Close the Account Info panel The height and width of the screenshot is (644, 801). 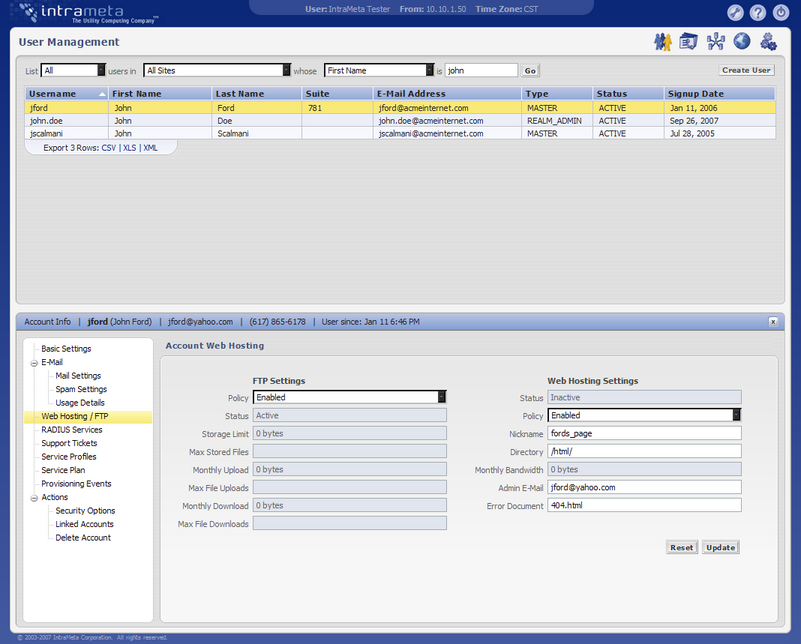pos(773,322)
